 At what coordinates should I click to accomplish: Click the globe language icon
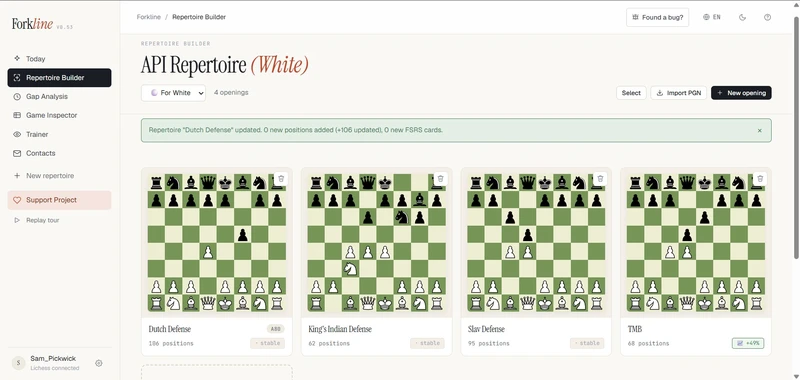pos(706,17)
